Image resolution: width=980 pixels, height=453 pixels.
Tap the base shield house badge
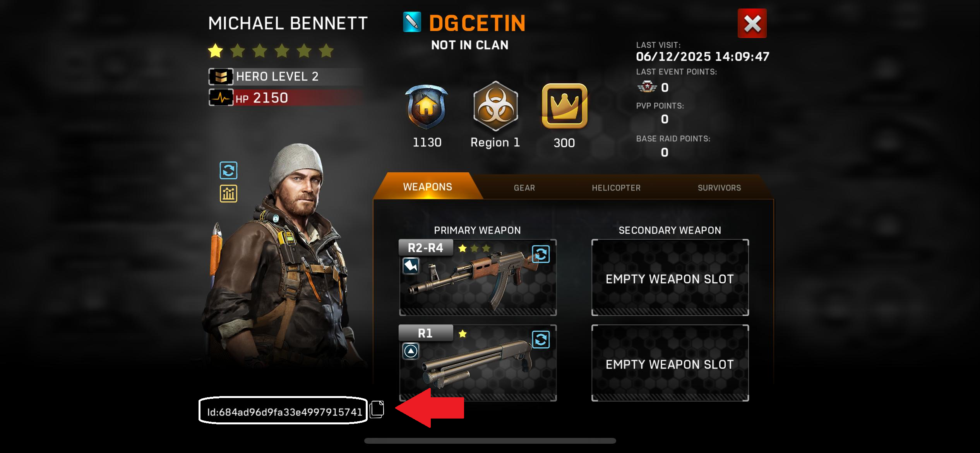click(427, 107)
